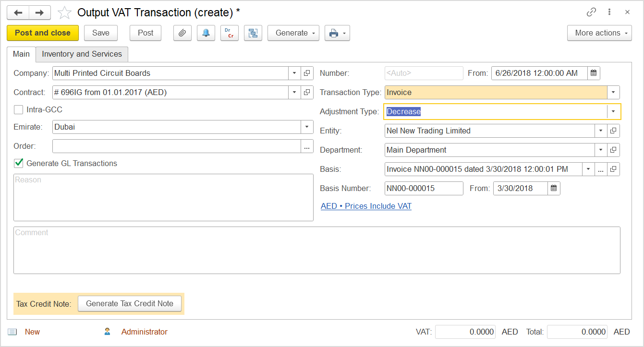Close the Output VAT Transaction form

point(627,12)
